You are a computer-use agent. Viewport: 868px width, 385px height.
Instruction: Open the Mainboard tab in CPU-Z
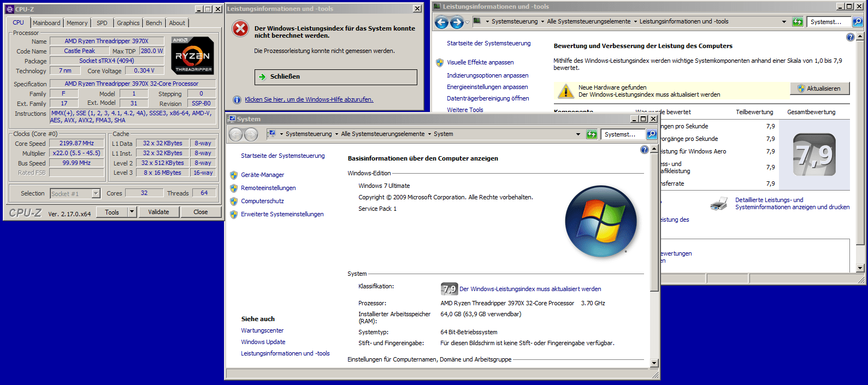point(46,23)
